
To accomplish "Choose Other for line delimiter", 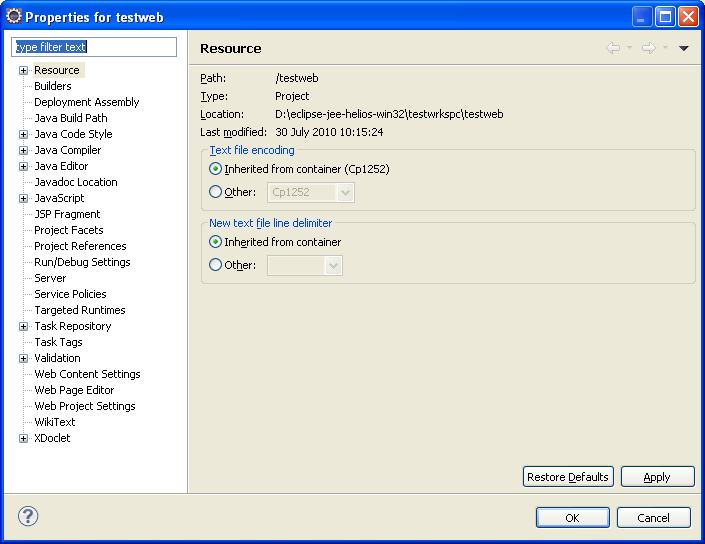I will point(216,265).
